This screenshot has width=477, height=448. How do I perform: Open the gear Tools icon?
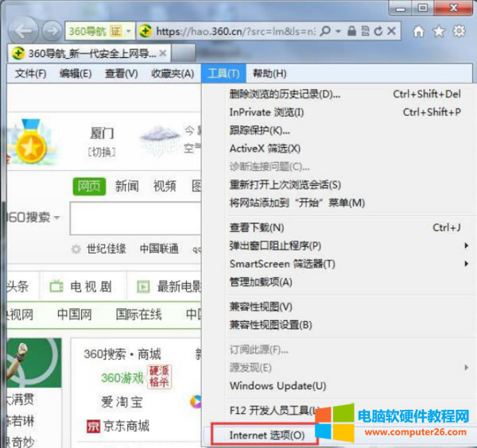[x=459, y=31]
